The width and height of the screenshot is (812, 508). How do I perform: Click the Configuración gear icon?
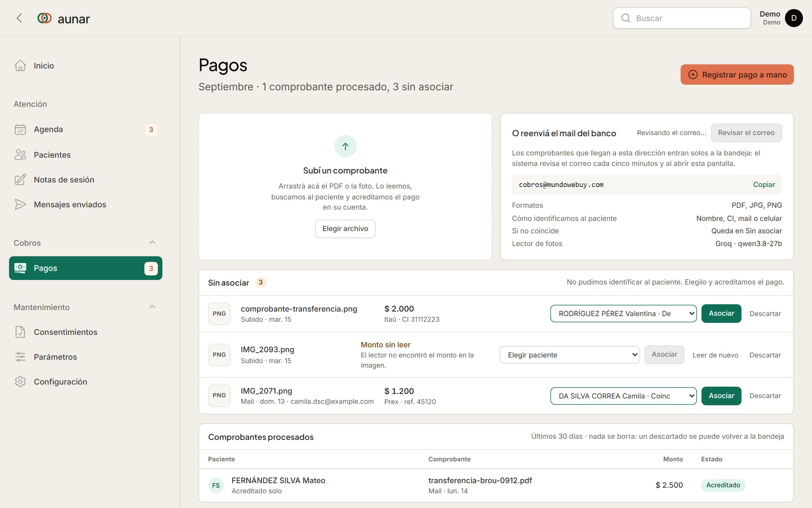point(20,382)
